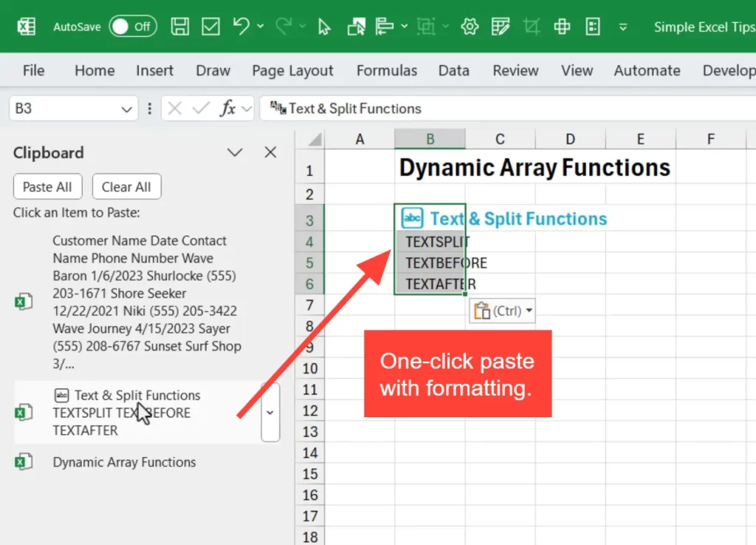Select the TEXTSPLIT cell
The image size is (756, 545).
[x=430, y=241]
